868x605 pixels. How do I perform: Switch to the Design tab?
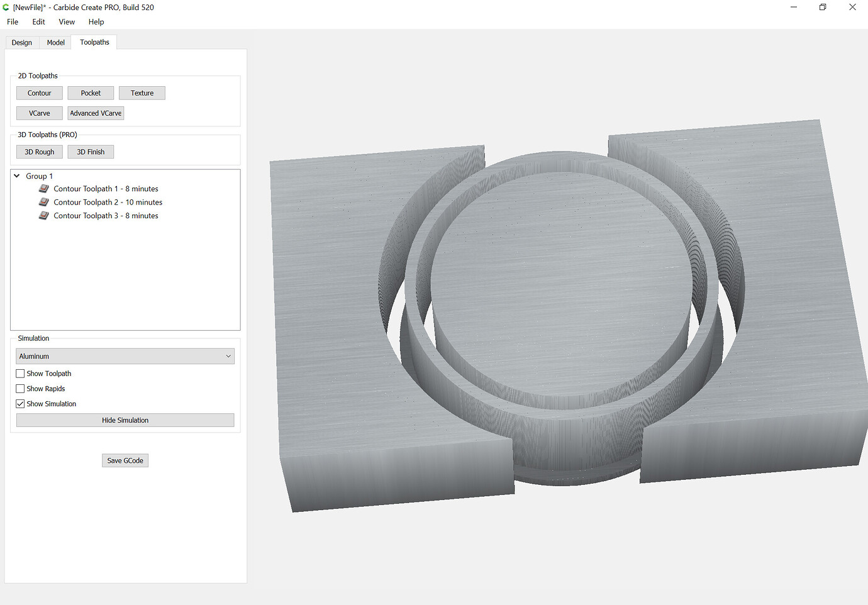21,42
